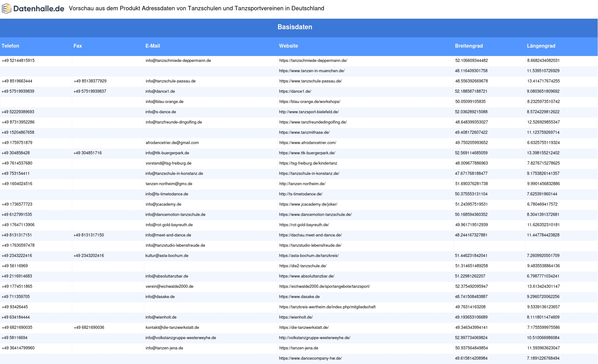
Task: Select fax number +49 8131317150
Action: point(89,235)
